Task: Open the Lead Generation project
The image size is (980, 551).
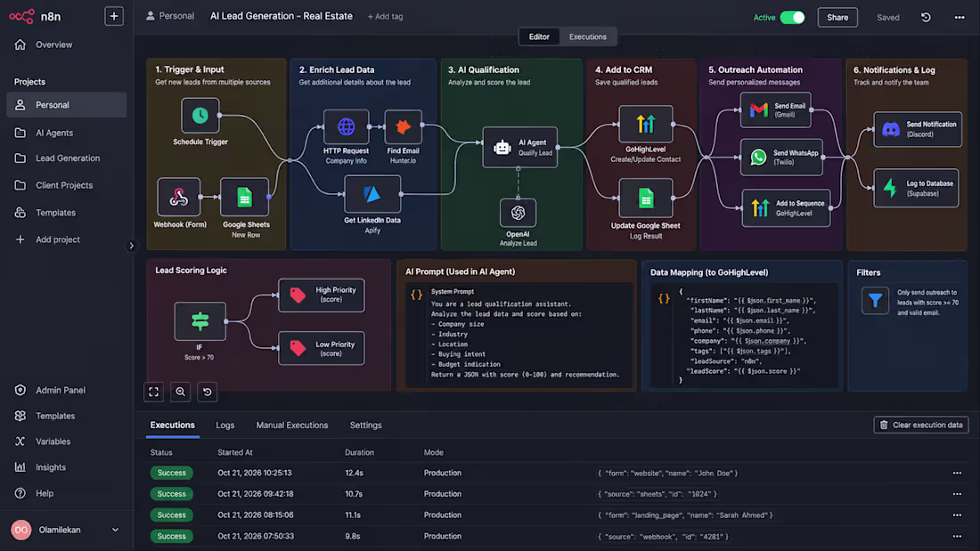Action: tap(66, 158)
